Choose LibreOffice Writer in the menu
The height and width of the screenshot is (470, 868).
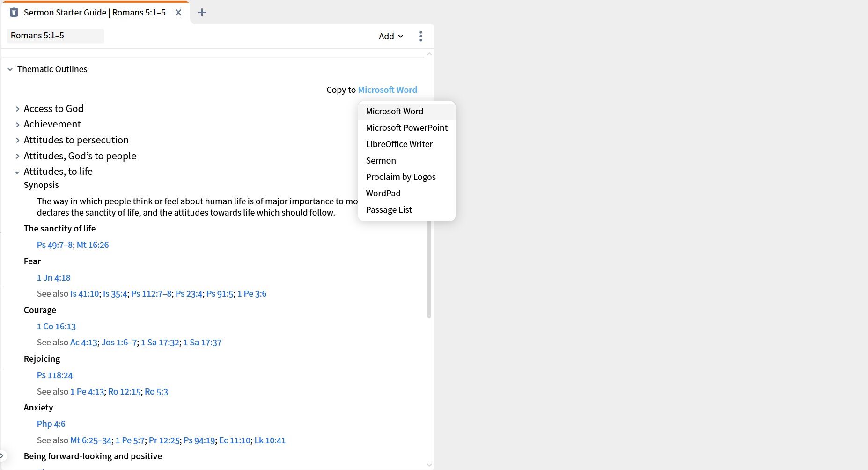coord(399,144)
